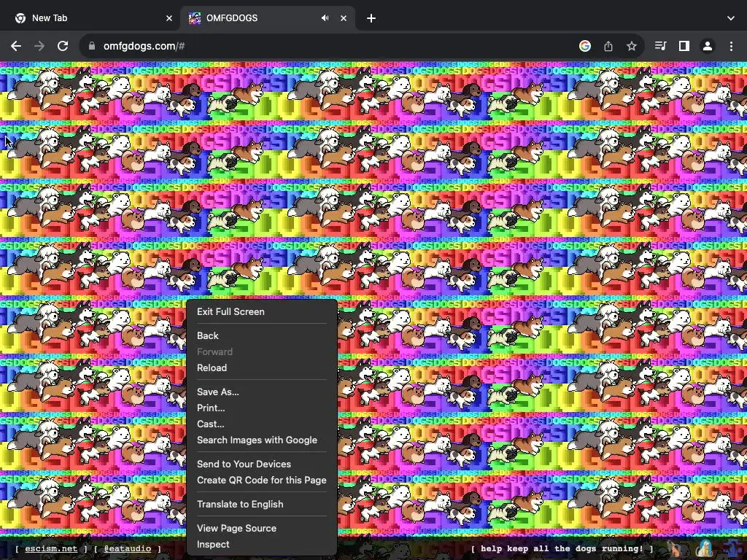Share this page using the share icon
Image resolution: width=747 pixels, height=560 pixels.
click(608, 46)
